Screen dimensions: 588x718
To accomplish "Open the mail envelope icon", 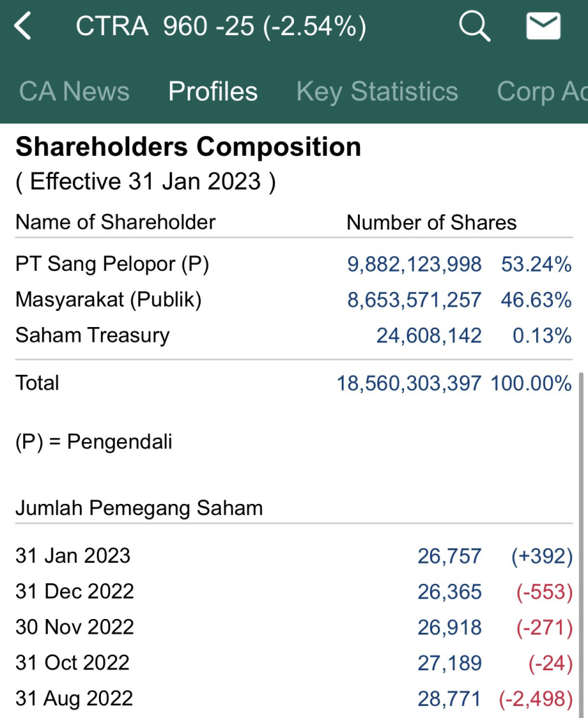I will [543, 27].
